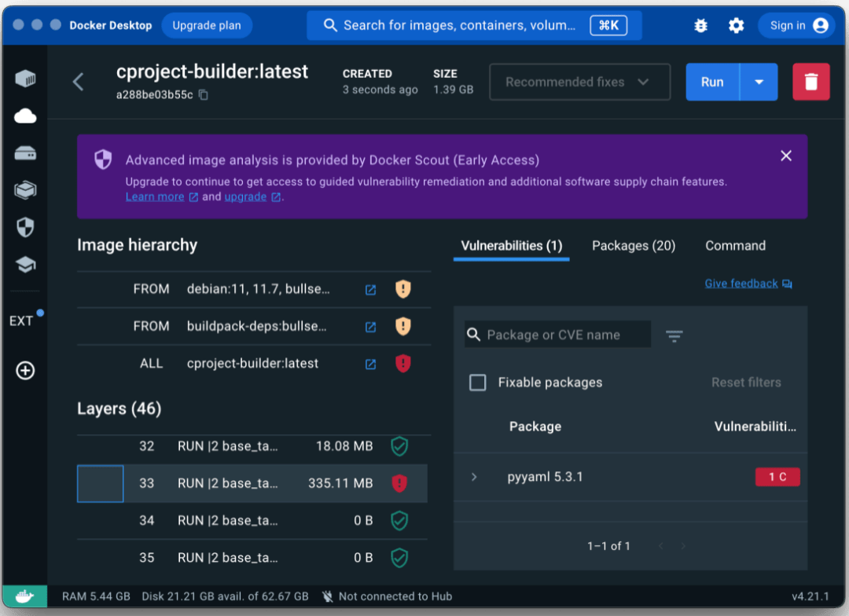Screen dimensions: 849x616
Task: Open the Volumes section in sidebar
Action: (25, 153)
